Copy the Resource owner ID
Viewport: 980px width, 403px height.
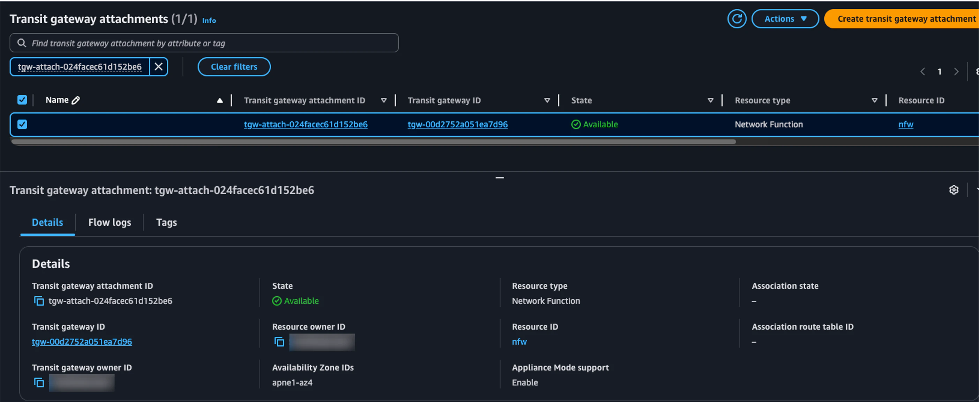pos(279,342)
